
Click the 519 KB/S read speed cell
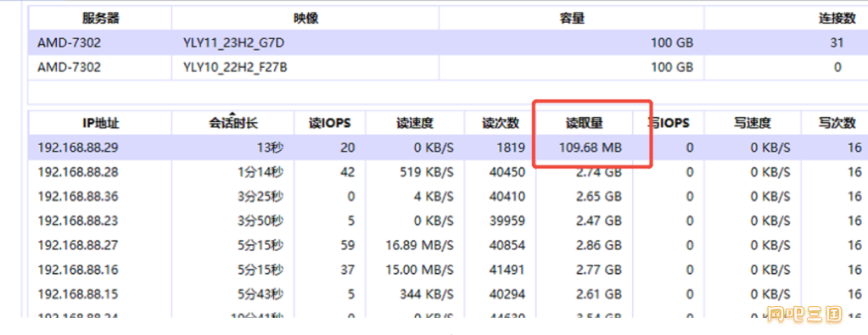[x=426, y=172]
